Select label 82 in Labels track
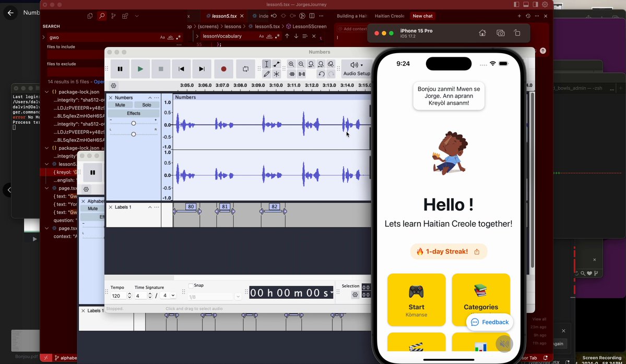The height and width of the screenshot is (364, 626). coord(274,207)
